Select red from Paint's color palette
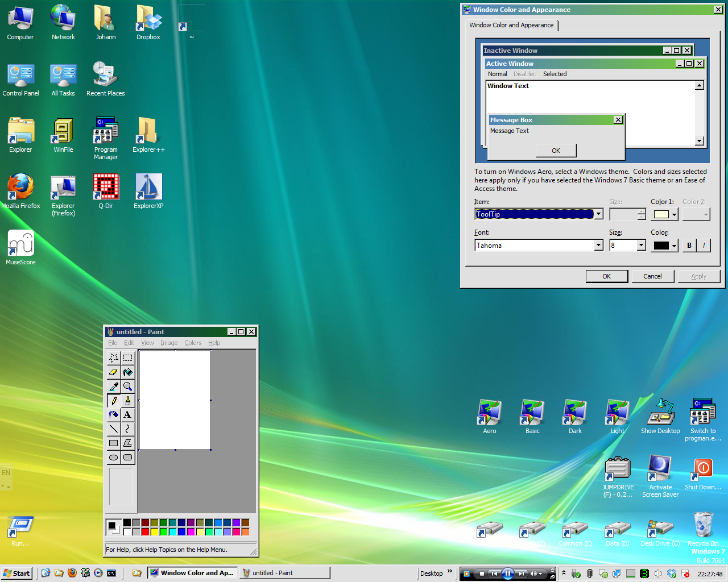The image size is (728, 582). coord(144,531)
